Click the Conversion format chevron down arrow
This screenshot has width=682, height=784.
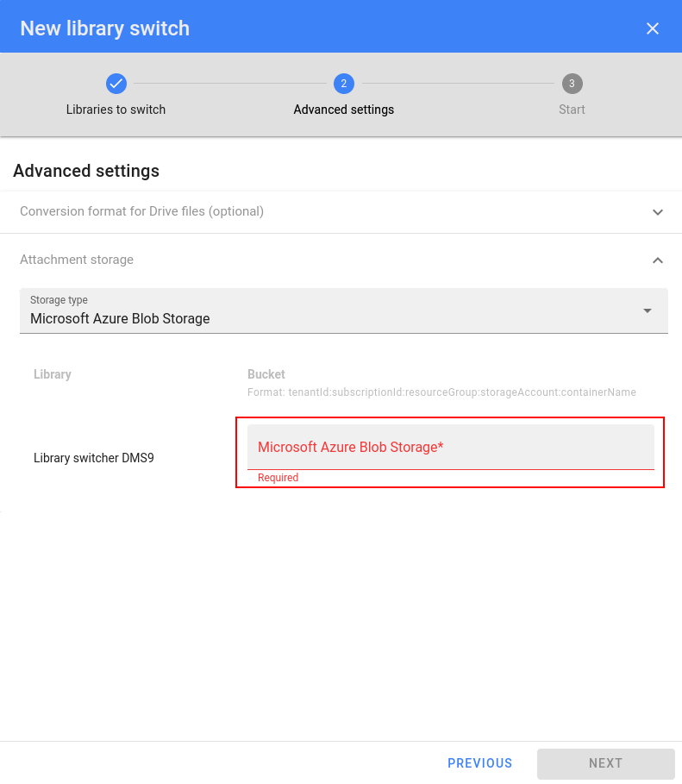[x=658, y=212]
